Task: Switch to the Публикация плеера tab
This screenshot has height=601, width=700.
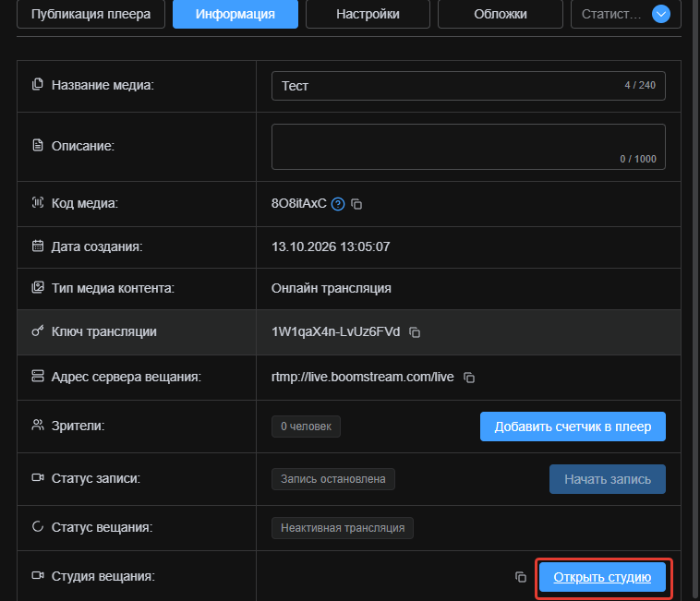Action: pyautogui.click(x=91, y=14)
